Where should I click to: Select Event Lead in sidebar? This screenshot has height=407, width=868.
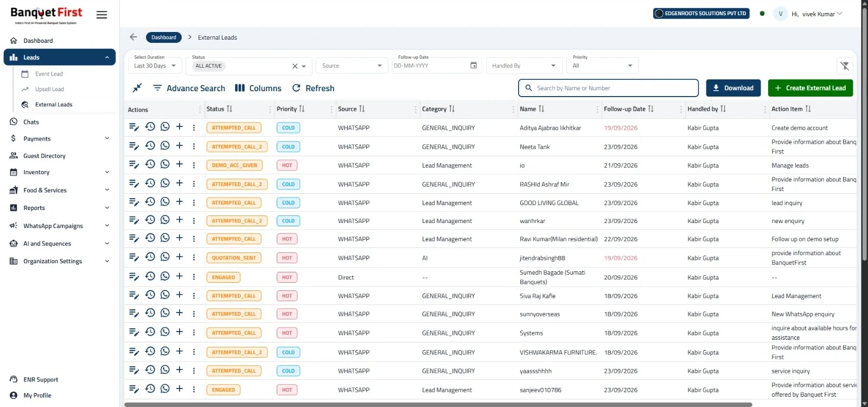pos(49,74)
